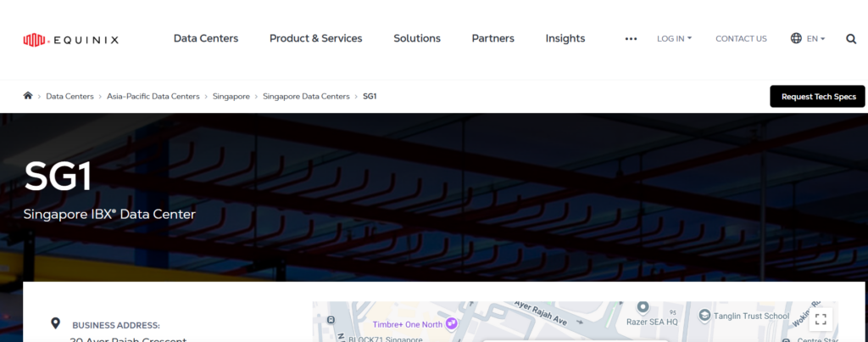Click the SG1 page heading

(58, 177)
